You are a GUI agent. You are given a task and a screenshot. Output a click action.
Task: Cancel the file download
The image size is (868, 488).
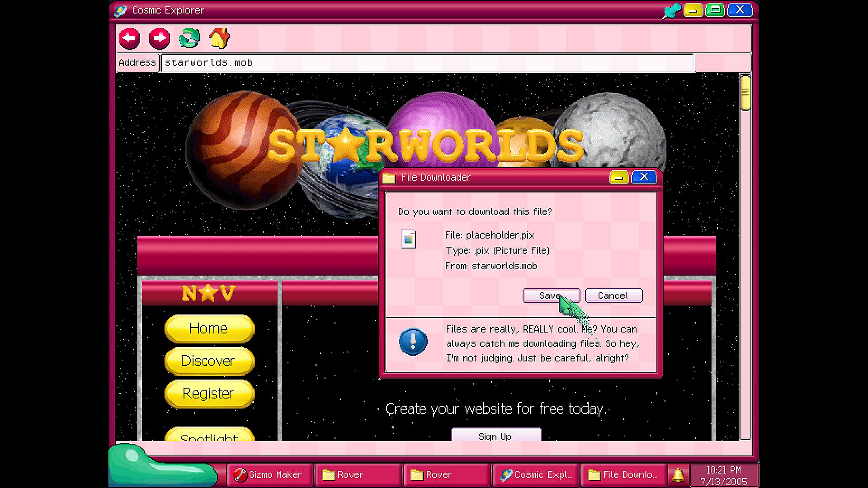coord(613,296)
